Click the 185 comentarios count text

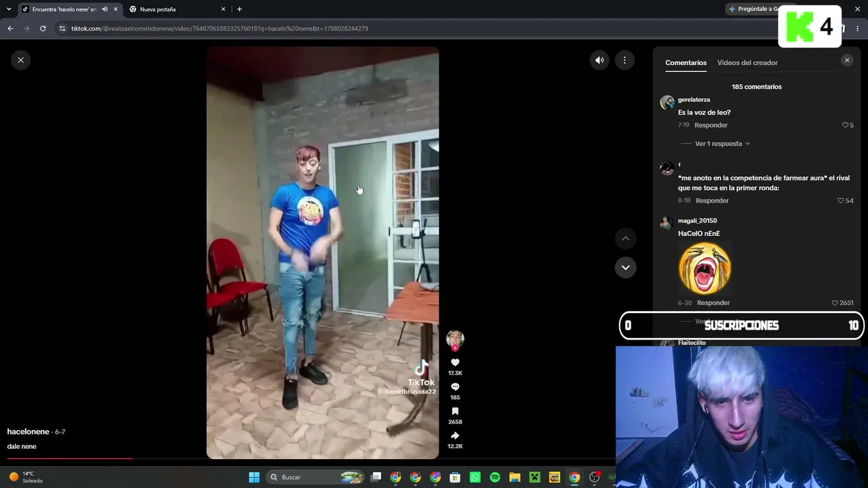click(x=757, y=87)
